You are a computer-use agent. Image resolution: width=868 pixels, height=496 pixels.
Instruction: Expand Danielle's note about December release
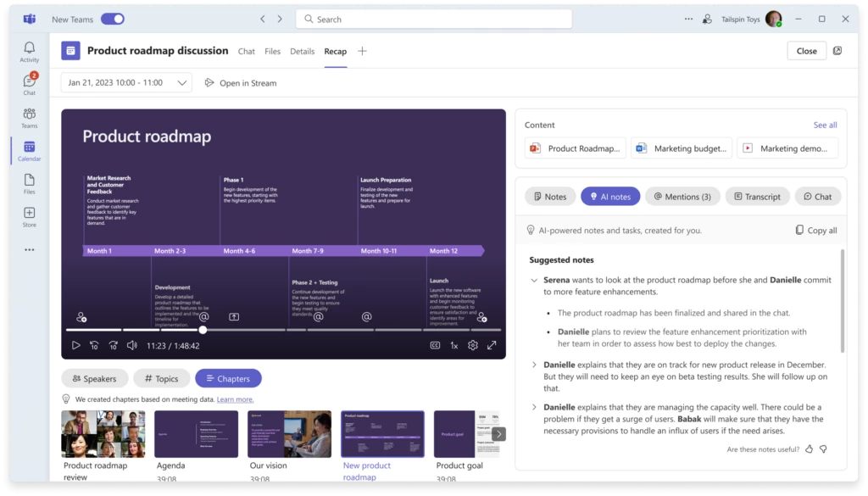pyautogui.click(x=532, y=365)
